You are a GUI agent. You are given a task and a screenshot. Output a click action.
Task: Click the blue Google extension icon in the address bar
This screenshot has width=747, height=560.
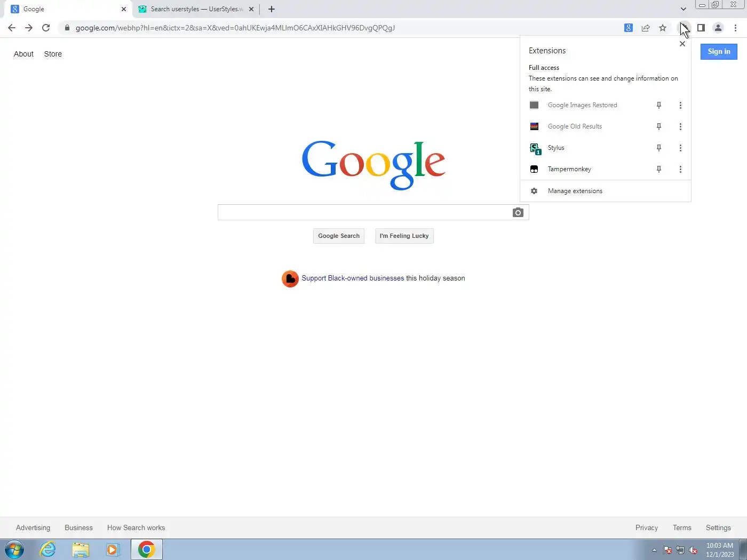(x=629, y=28)
